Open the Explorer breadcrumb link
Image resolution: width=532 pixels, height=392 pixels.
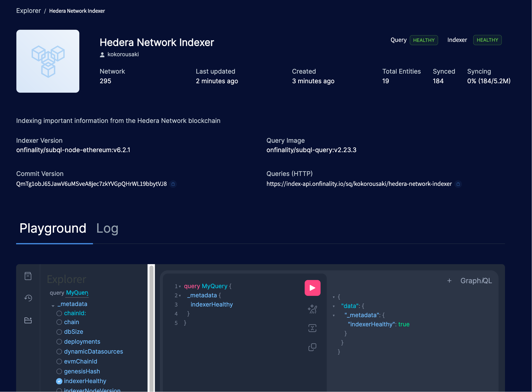click(29, 11)
